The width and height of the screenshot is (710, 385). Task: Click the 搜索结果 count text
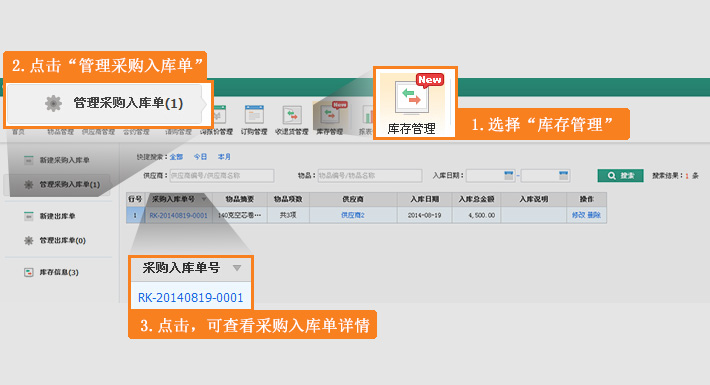(x=676, y=175)
